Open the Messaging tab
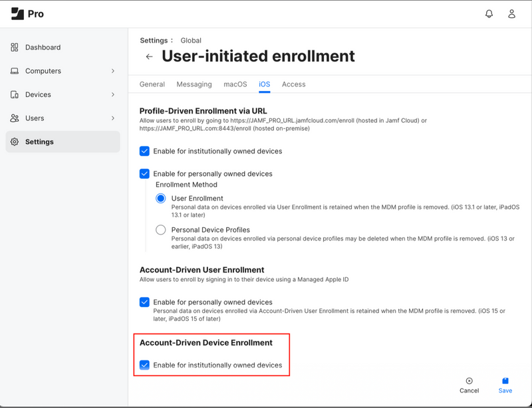 [x=194, y=84]
